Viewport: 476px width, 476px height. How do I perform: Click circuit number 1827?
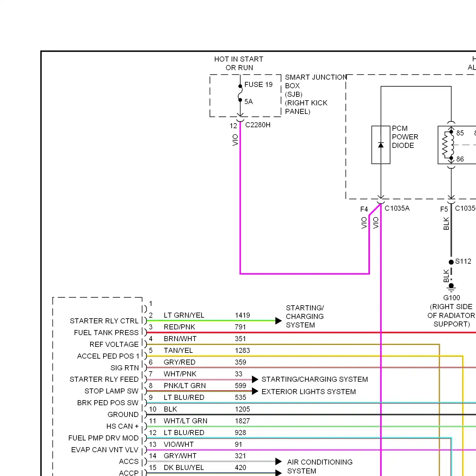(242, 421)
